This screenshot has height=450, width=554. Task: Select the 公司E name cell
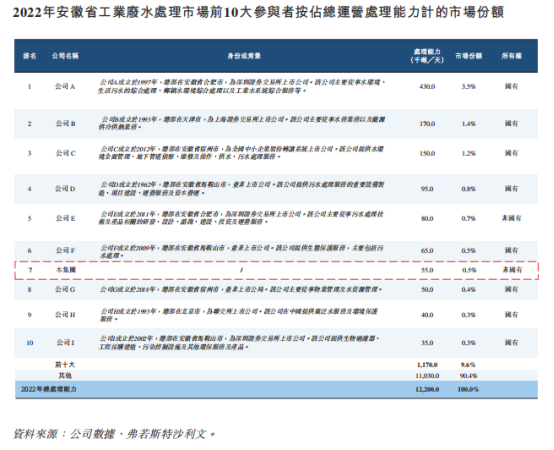[x=65, y=218]
